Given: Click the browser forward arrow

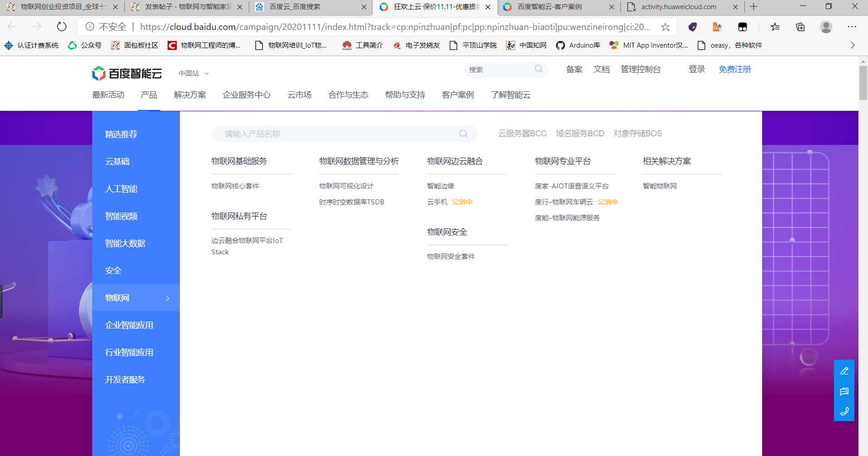Looking at the screenshot, I should 37,27.
